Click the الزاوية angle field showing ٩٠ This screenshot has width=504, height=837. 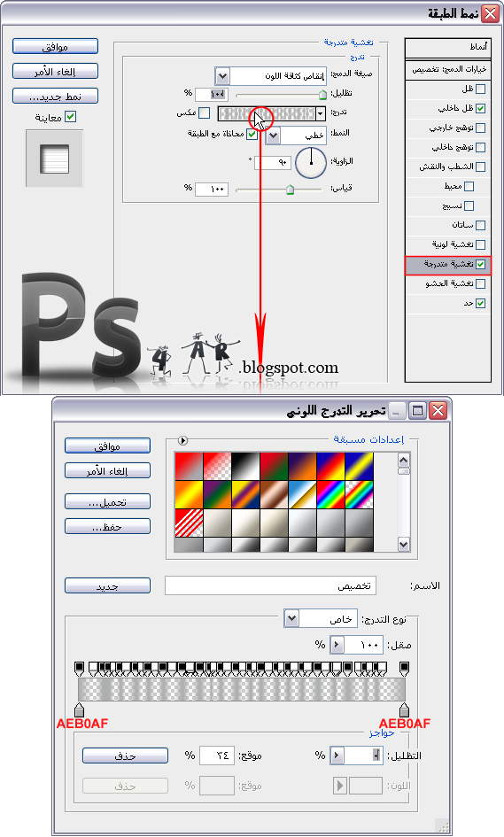pyautogui.click(x=272, y=162)
